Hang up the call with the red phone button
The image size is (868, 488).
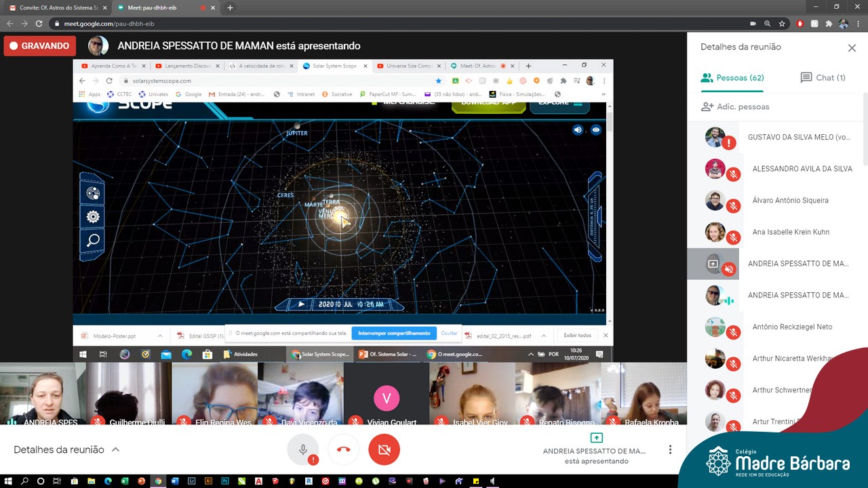(x=343, y=450)
